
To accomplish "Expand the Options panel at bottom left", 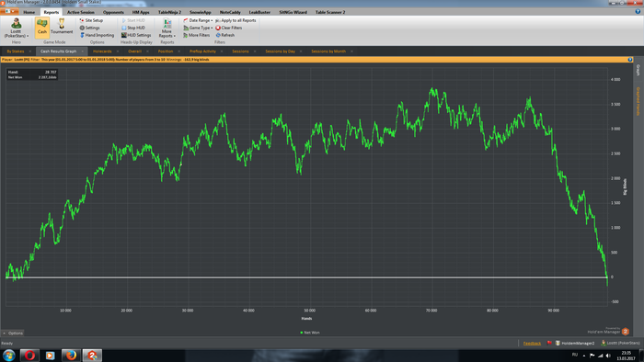I will click(13, 333).
